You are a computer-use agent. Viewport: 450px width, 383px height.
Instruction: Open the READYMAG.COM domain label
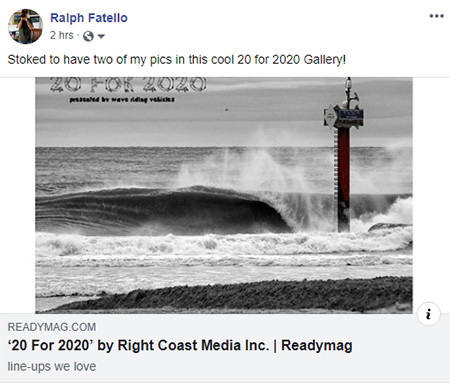[x=52, y=327]
